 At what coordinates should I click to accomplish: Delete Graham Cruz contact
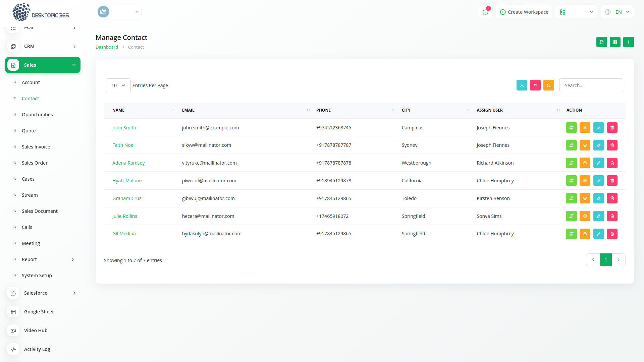612,198
